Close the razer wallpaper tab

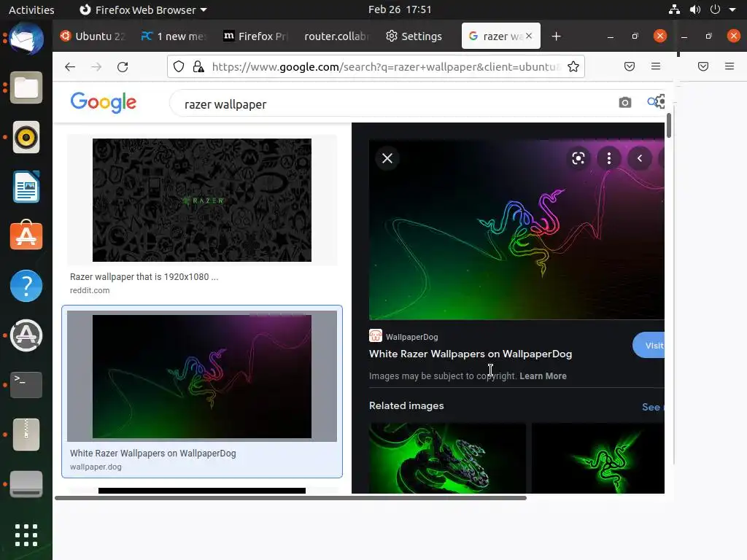pyautogui.click(x=529, y=36)
